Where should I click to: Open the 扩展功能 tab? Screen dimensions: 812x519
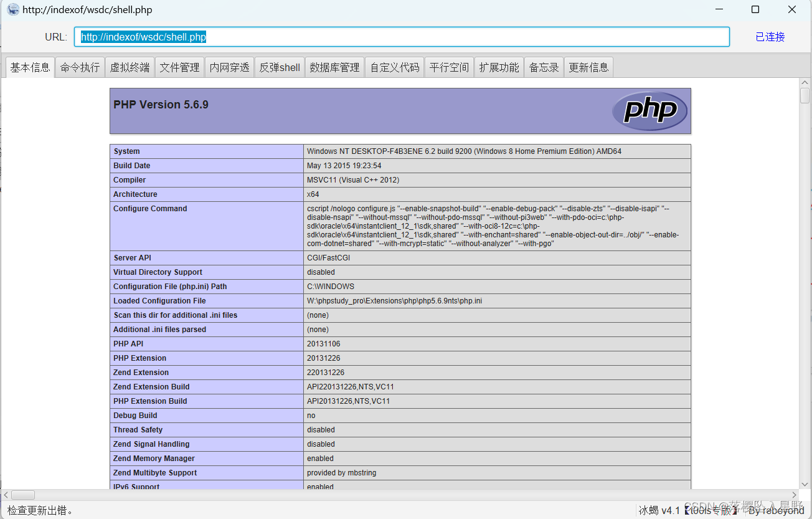tap(499, 67)
